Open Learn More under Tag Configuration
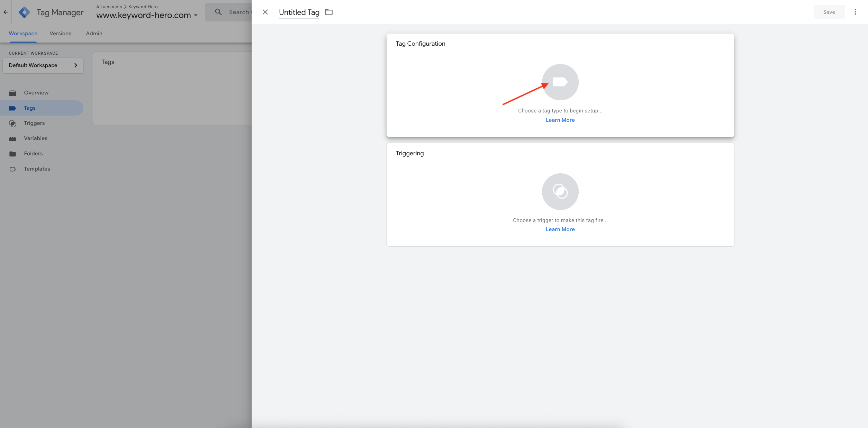868x428 pixels. pyautogui.click(x=560, y=120)
